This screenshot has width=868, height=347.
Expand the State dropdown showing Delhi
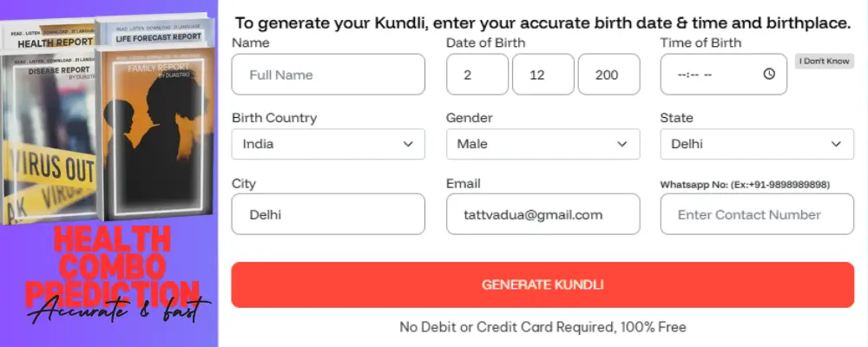(x=836, y=144)
